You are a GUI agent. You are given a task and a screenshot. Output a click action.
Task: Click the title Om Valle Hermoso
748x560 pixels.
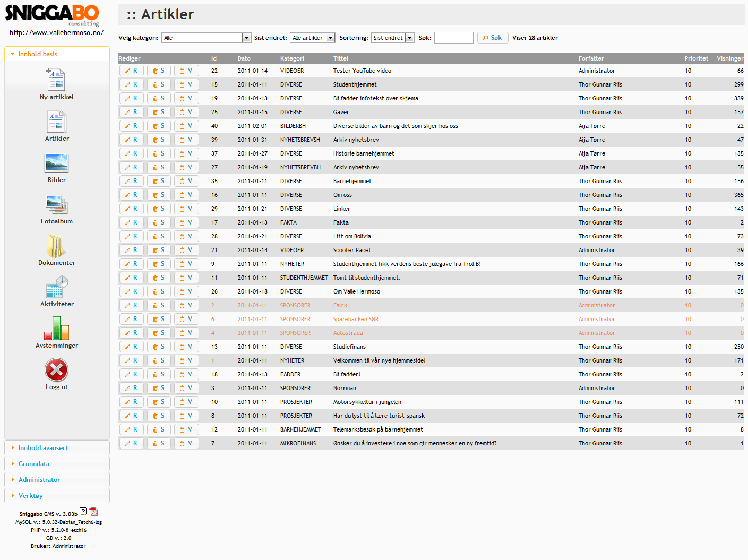point(357,291)
